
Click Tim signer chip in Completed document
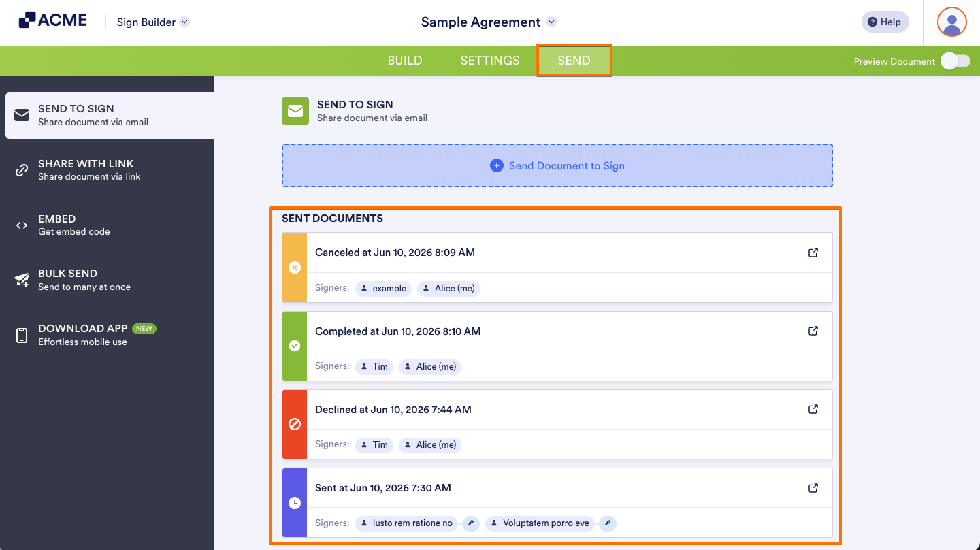374,366
